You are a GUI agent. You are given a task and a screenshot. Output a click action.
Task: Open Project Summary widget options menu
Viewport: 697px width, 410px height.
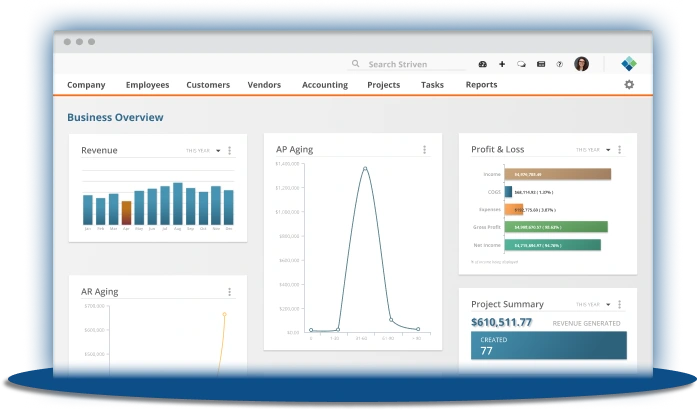click(619, 304)
